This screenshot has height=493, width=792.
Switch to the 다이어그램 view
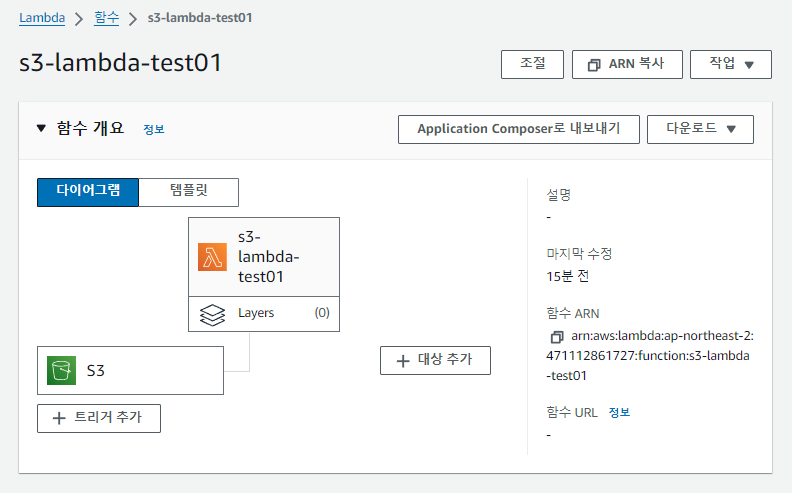pyautogui.click(x=88, y=192)
